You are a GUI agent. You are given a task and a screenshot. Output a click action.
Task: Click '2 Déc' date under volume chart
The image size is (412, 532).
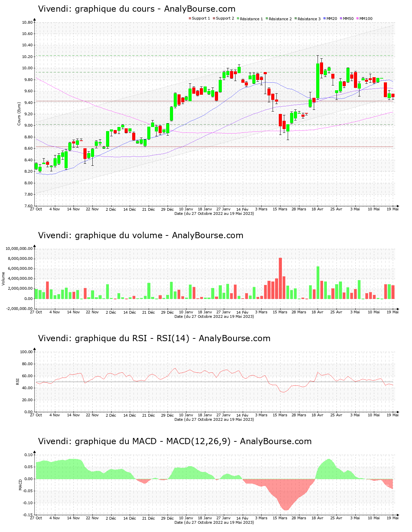coord(111,312)
